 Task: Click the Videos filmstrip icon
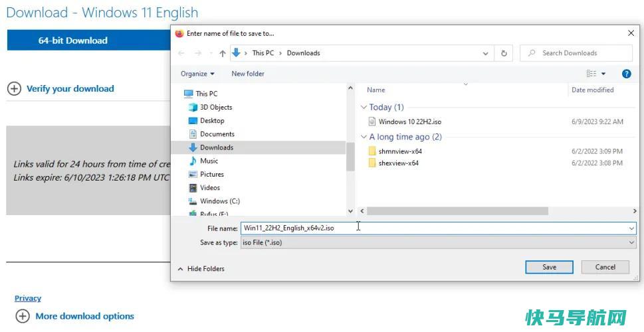tap(193, 187)
